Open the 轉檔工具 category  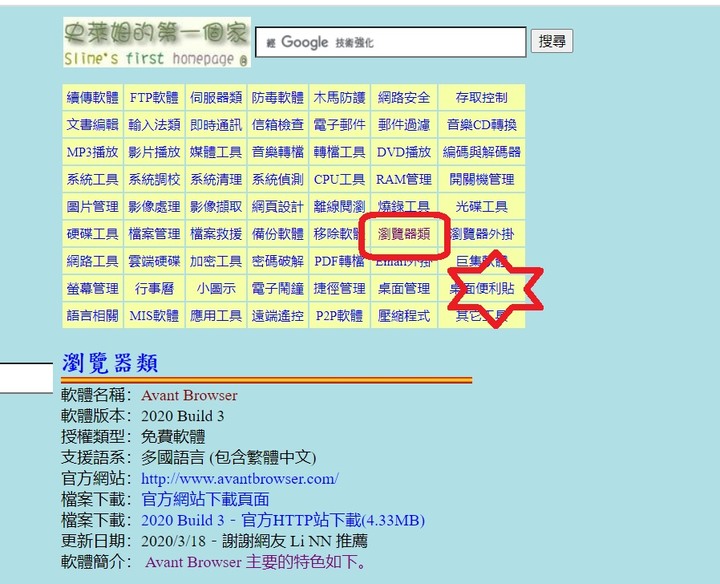click(339, 152)
